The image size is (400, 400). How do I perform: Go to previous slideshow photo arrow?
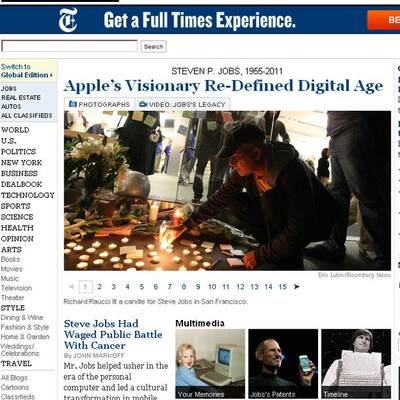[x=71, y=286]
